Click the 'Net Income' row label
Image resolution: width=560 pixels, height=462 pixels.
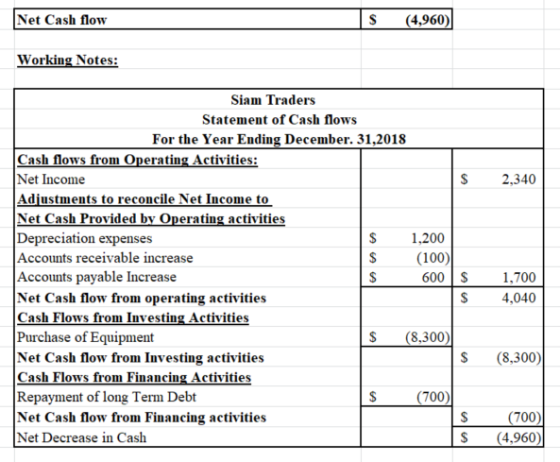tap(51, 179)
